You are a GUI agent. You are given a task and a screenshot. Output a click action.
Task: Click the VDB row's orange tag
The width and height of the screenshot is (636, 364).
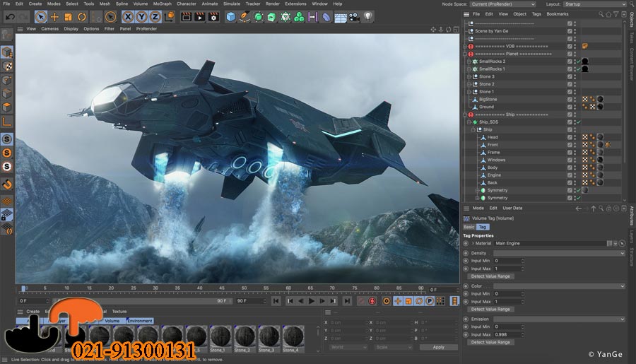[585, 46]
